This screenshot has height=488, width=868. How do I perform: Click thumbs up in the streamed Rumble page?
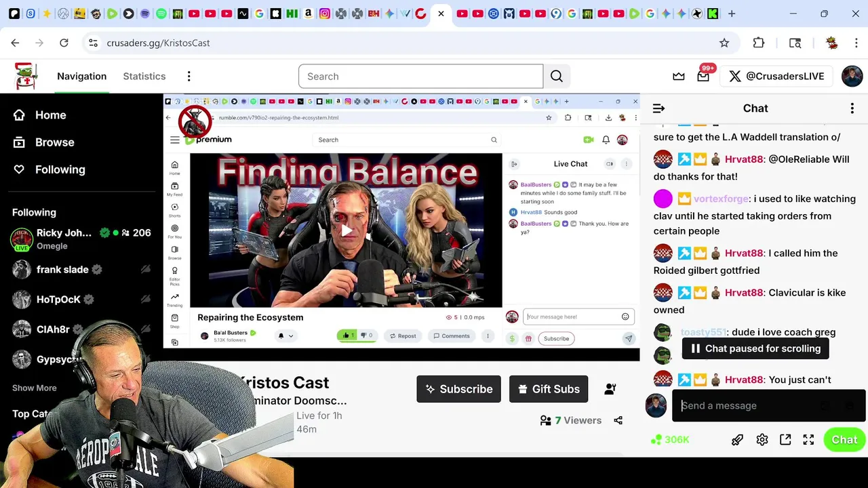point(347,335)
